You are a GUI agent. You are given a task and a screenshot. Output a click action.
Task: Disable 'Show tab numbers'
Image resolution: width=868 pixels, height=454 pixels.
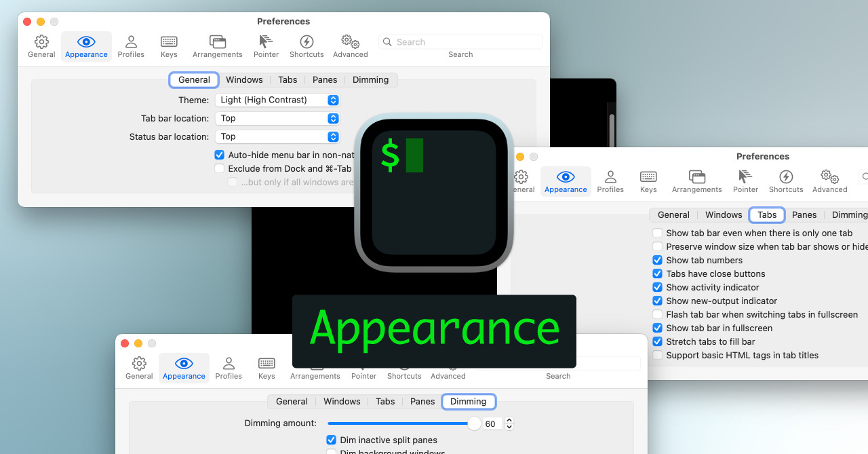pos(657,260)
